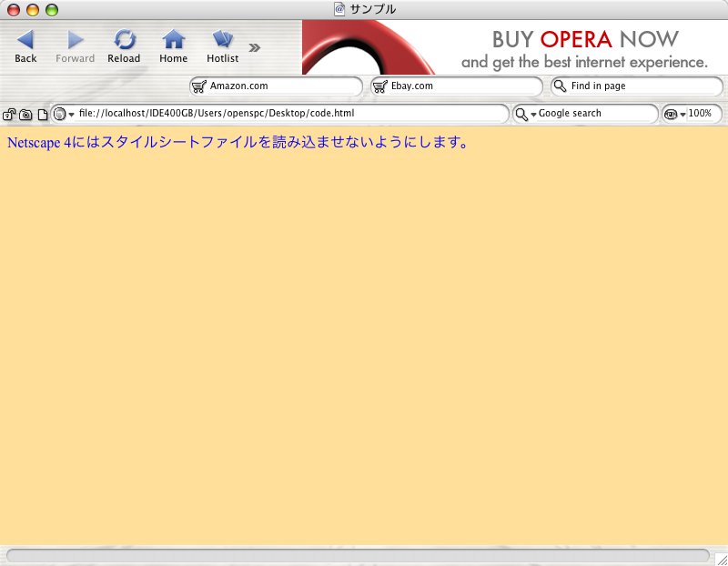Open the address bar history dropdown

72,115
